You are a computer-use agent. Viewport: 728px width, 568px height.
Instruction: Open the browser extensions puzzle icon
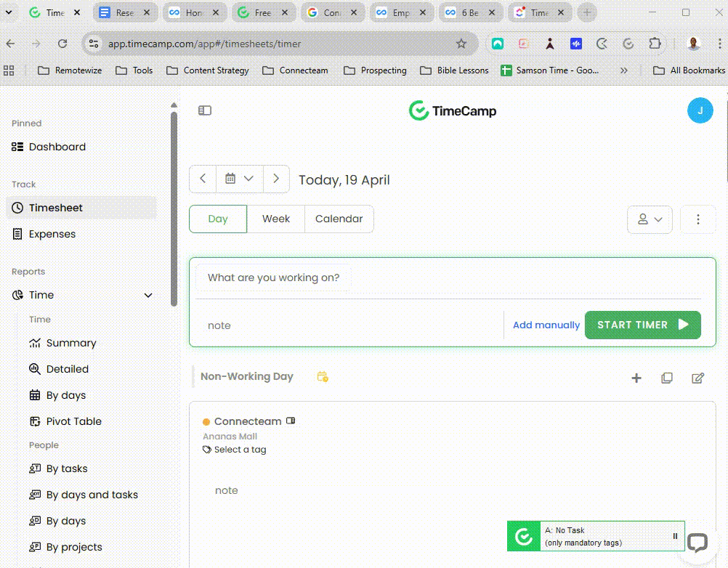655,44
